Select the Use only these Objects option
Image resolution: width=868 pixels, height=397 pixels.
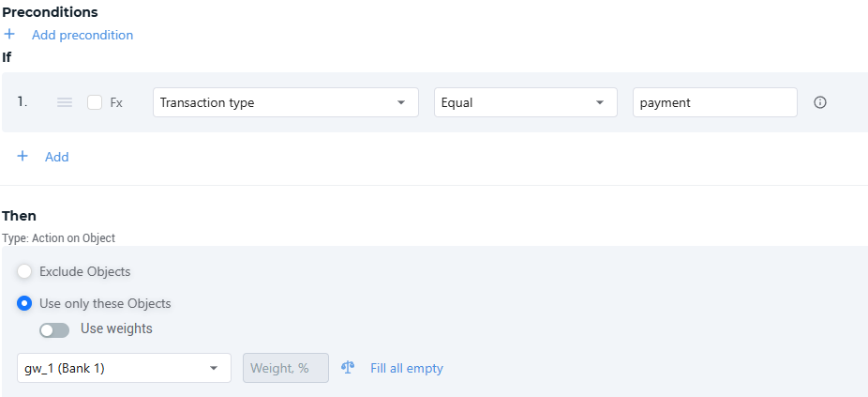(25, 303)
